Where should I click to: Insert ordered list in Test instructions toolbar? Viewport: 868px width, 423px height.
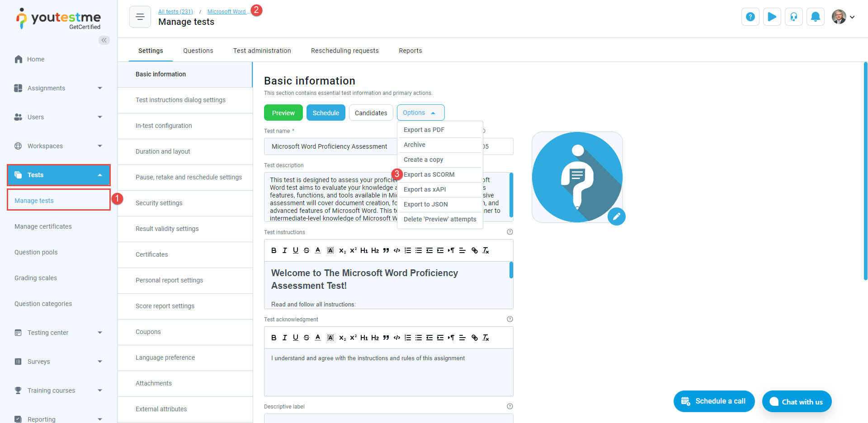click(x=408, y=250)
